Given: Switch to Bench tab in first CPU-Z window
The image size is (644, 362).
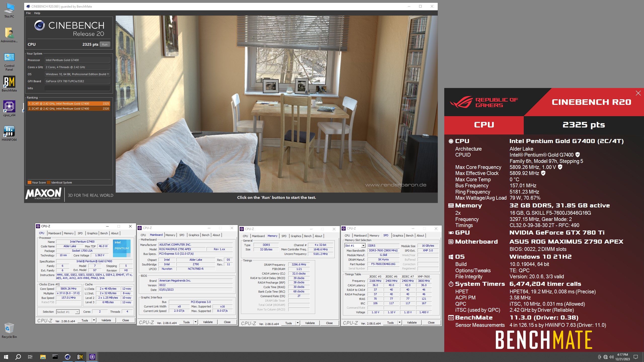Looking at the screenshot, I should 104,233.
